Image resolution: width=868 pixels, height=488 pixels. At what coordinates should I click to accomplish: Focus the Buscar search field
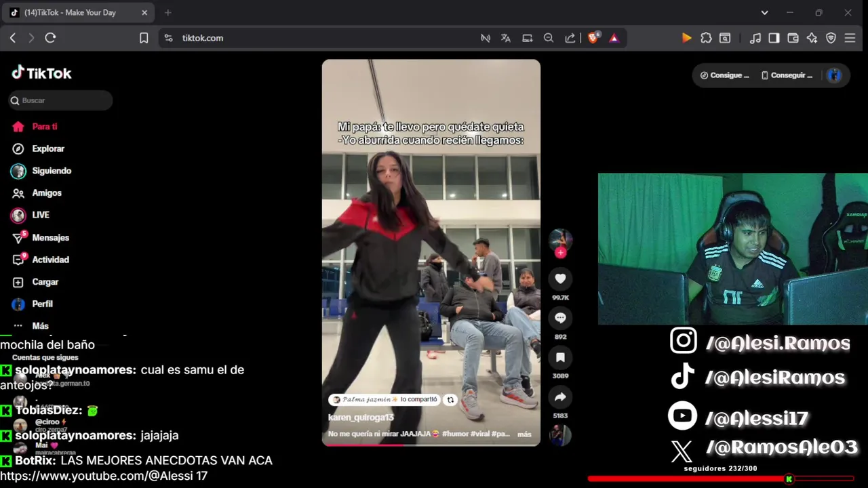[x=60, y=100]
